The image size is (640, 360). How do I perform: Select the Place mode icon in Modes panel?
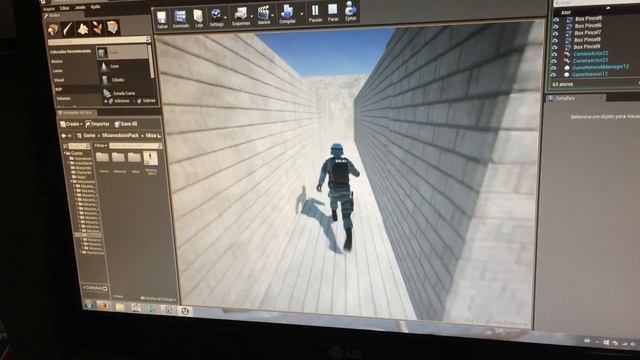53,29
